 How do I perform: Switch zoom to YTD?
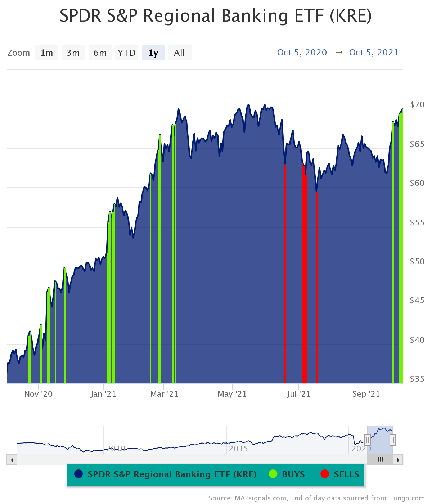pyautogui.click(x=127, y=53)
